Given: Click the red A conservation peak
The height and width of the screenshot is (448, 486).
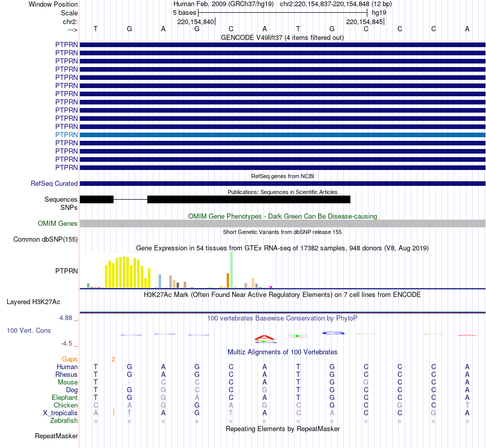Looking at the screenshot, I should click(264, 337).
